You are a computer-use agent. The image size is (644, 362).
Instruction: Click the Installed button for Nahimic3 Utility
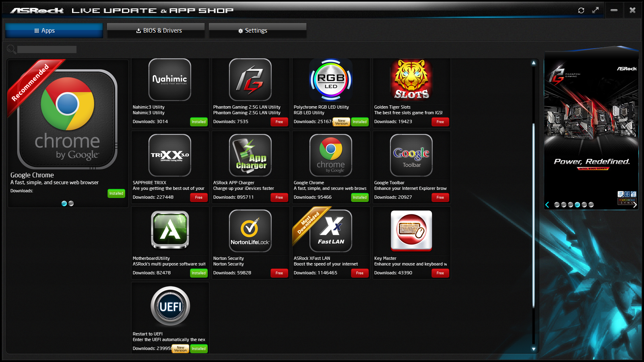(x=199, y=122)
